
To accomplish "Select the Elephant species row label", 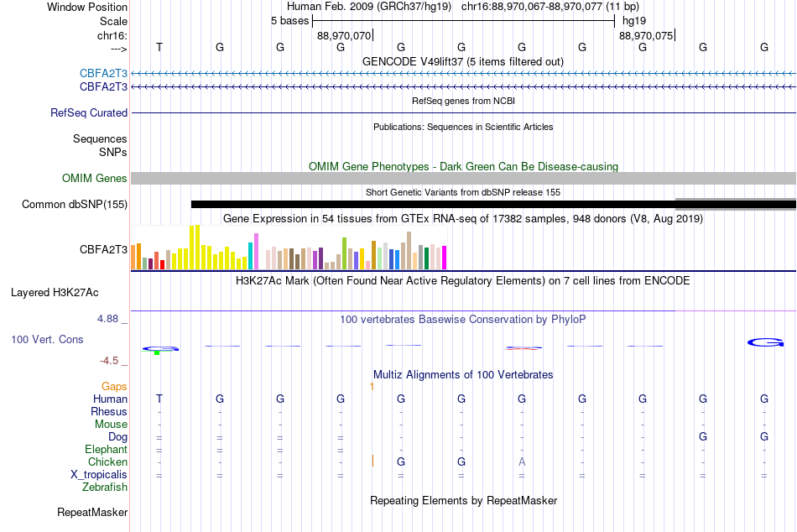I will pos(107,449).
